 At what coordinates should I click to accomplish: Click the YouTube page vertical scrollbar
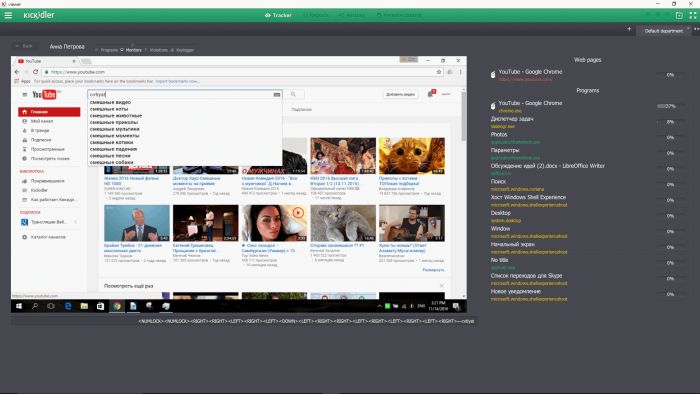coord(463,192)
